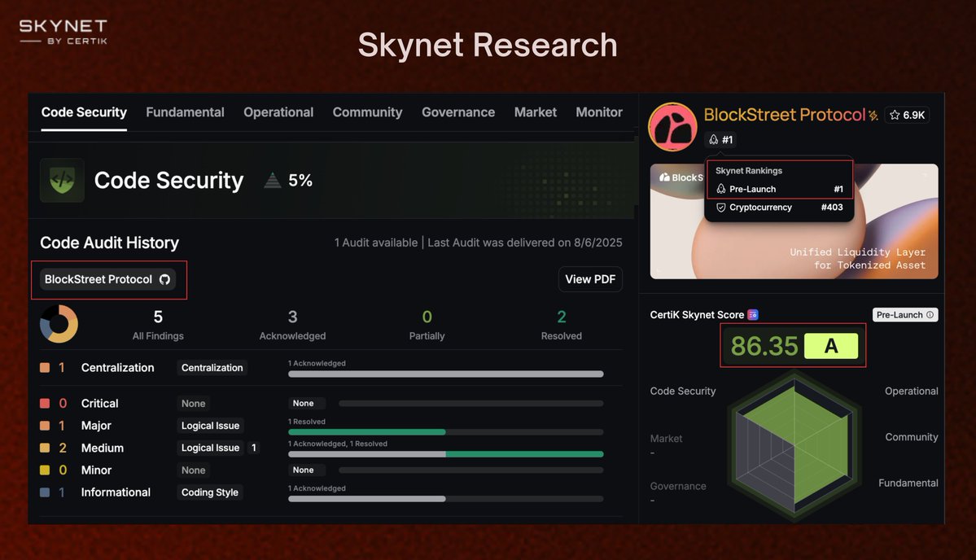Click the Medium severity progress bar

coord(446,454)
